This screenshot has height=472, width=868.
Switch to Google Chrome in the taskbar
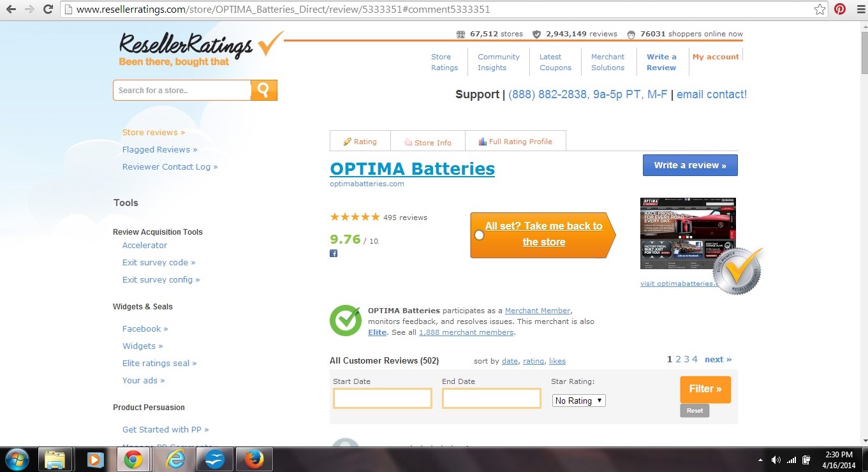[x=133, y=459]
